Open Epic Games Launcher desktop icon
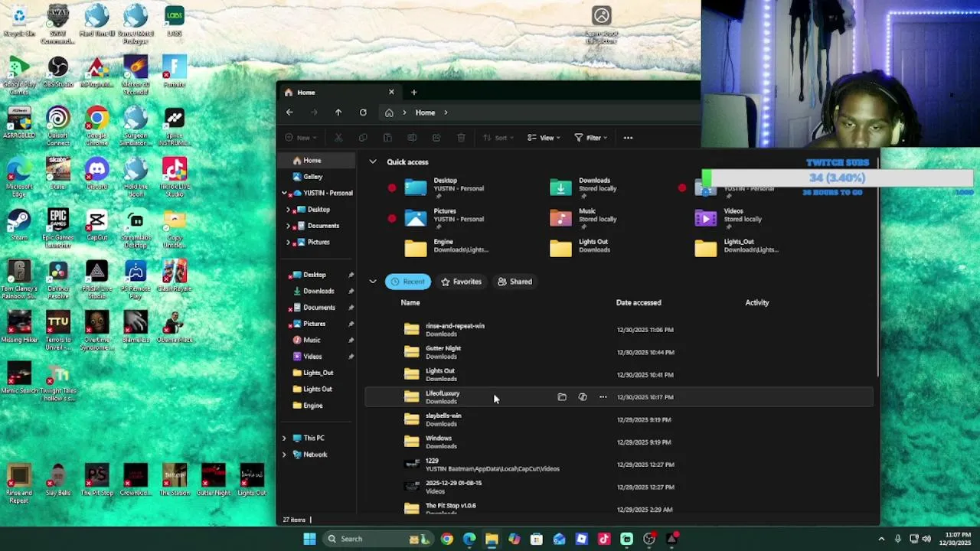The height and width of the screenshot is (551, 980). point(58,228)
